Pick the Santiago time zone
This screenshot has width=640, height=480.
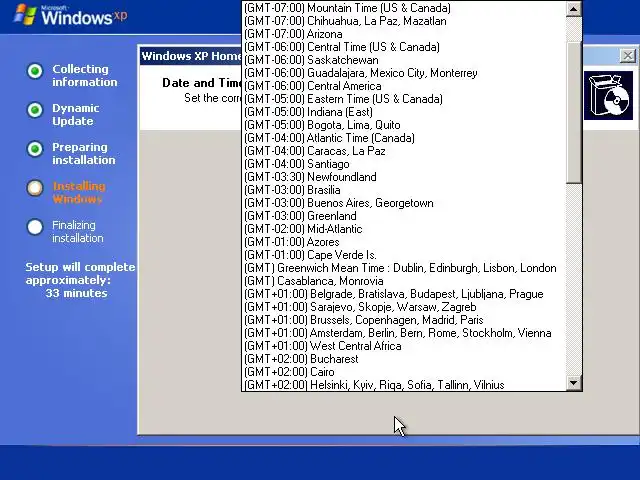(404, 164)
